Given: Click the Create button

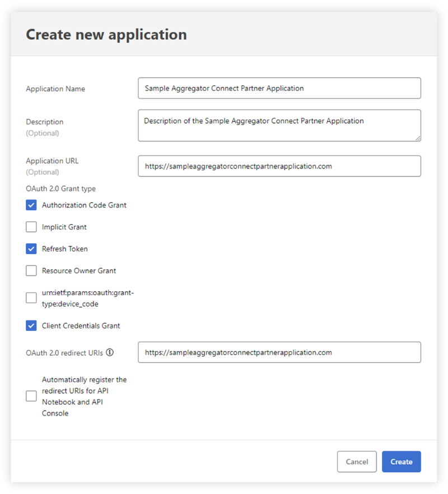Looking at the screenshot, I should pyautogui.click(x=402, y=462).
